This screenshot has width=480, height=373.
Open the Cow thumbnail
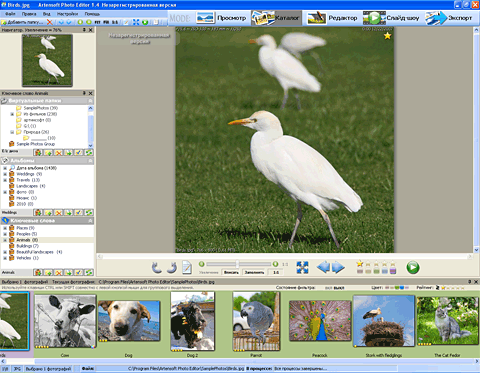coord(65,322)
